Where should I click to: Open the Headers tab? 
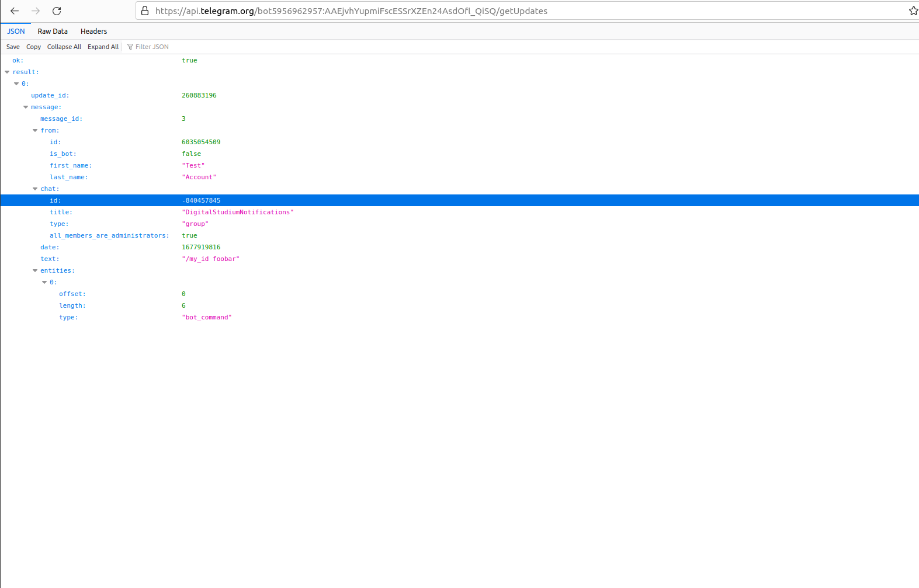[x=93, y=32]
